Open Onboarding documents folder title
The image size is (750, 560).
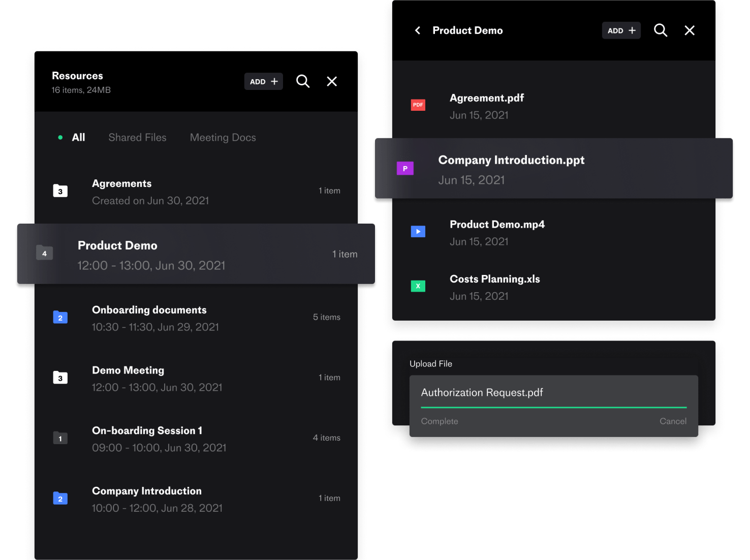(149, 310)
